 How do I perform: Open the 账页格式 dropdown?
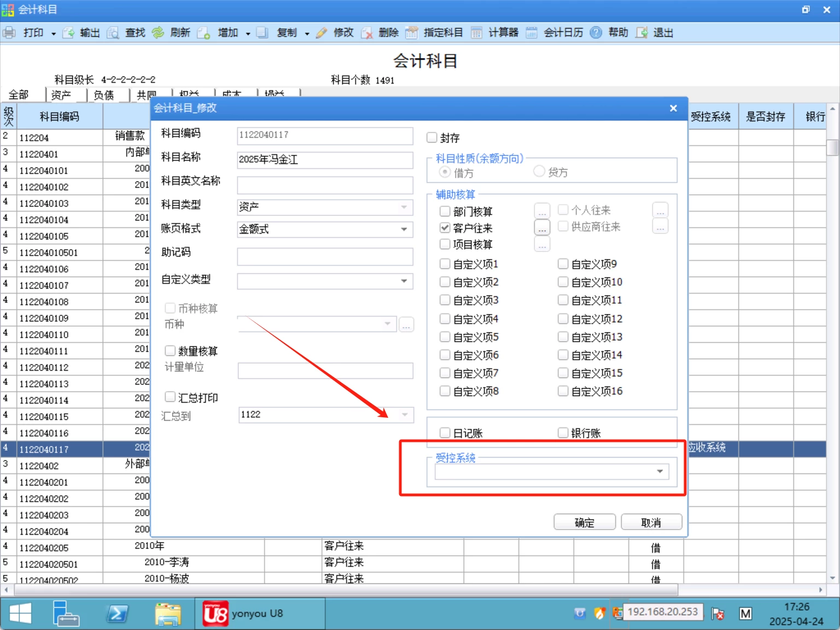[x=404, y=229]
